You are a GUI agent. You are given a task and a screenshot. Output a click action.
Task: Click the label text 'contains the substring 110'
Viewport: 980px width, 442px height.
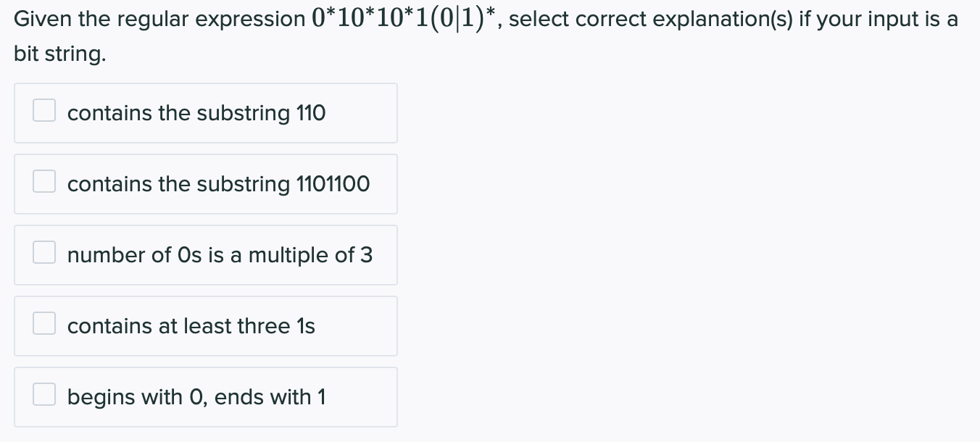pyautogui.click(x=196, y=113)
